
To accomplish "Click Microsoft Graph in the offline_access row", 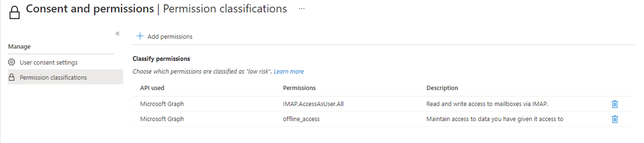I will [x=162, y=119].
